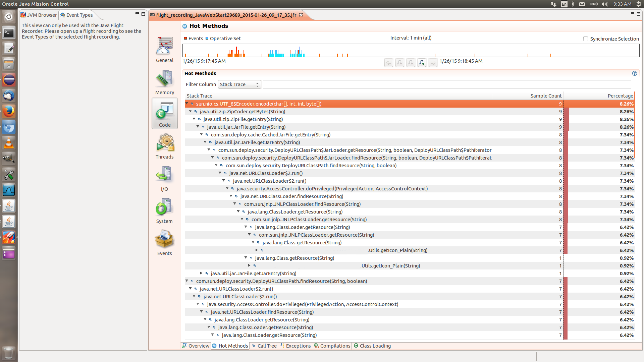The height and width of the screenshot is (362, 644).
Task: Enable the Synchronize Selection checkbox
Action: [x=586, y=39]
